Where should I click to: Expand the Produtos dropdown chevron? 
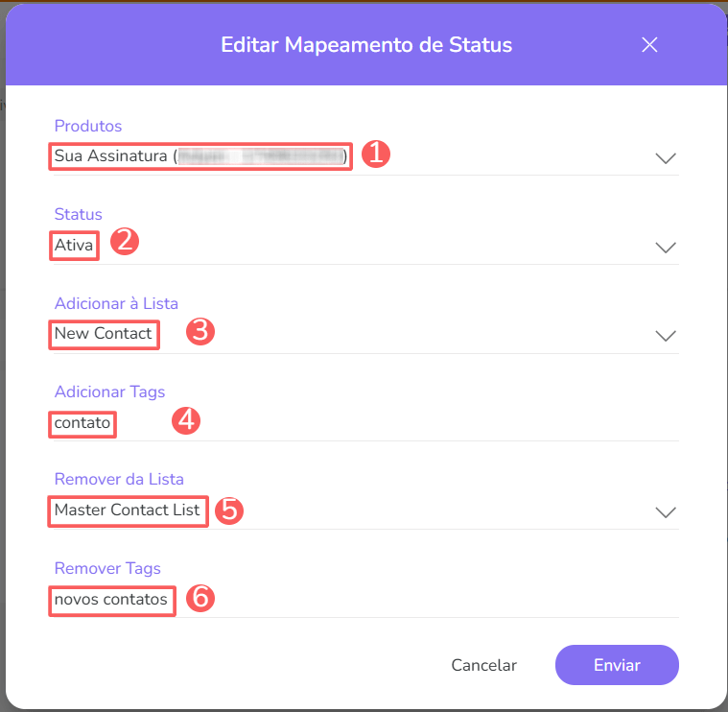(666, 158)
